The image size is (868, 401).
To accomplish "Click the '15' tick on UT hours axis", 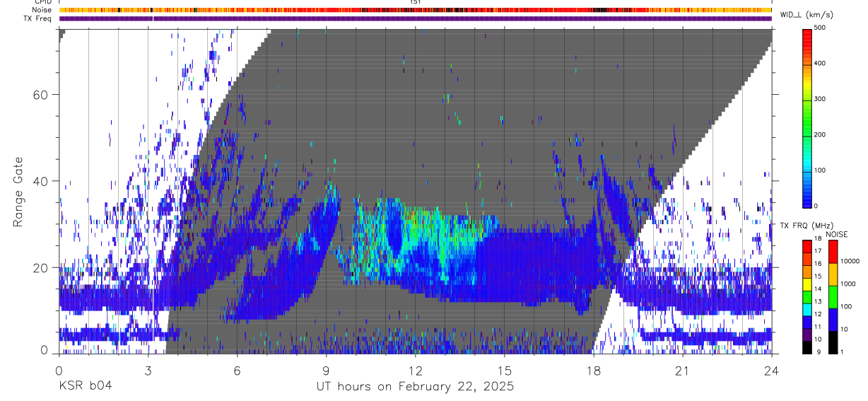I will [x=505, y=370].
